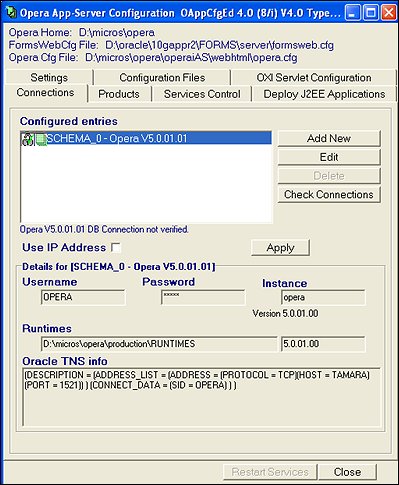This screenshot has width=399, height=485.
Task: Click the Add New button
Action: tap(329, 138)
